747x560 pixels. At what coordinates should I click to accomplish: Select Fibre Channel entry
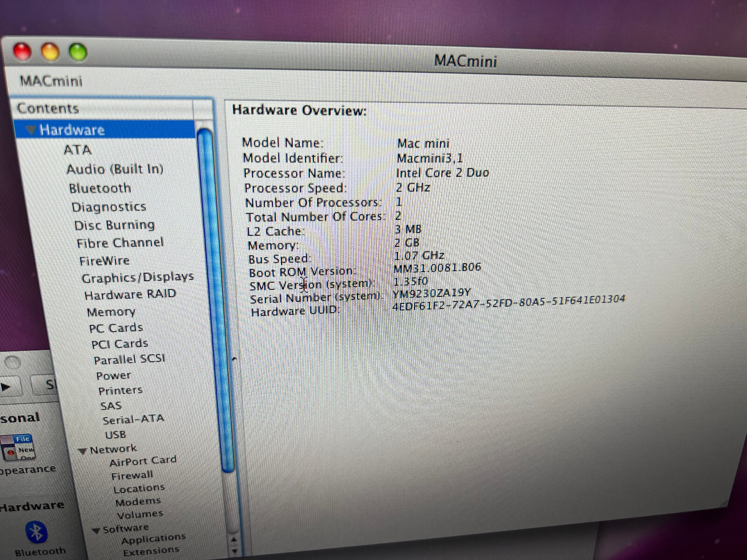tap(120, 243)
